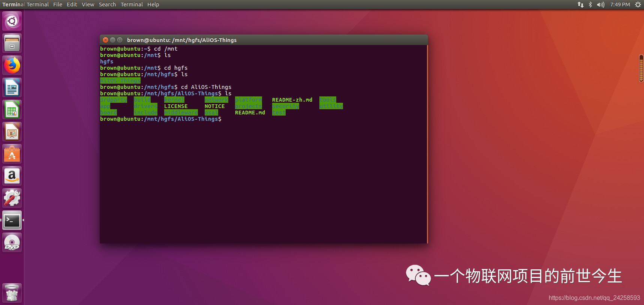Open System Settings wrench-and-gear icon
This screenshot has height=305, width=644.
point(12,198)
